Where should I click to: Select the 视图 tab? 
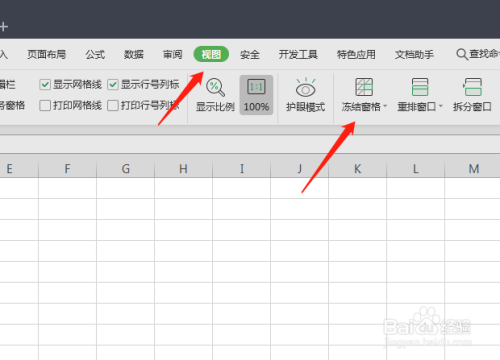(211, 54)
